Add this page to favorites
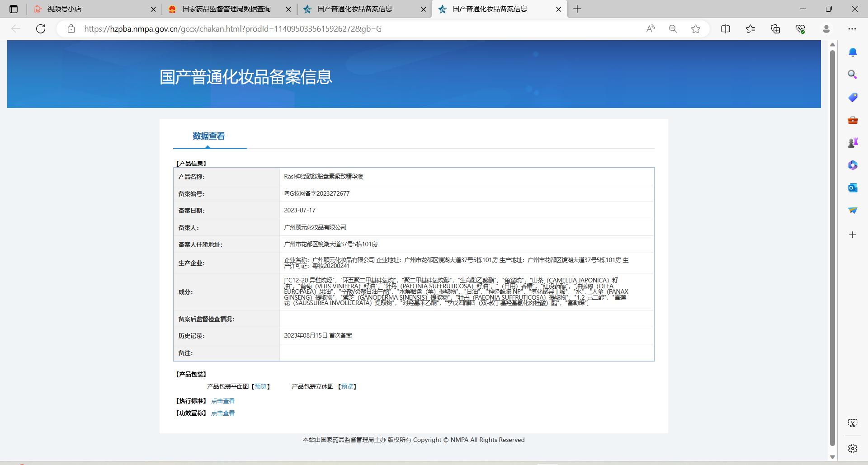This screenshot has width=868, height=465. click(x=695, y=29)
